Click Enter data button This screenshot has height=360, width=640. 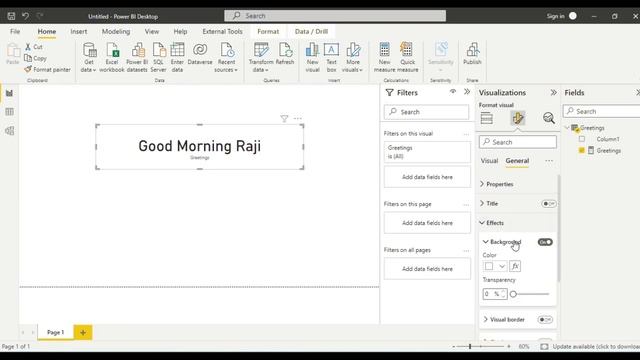[x=177, y=58]
